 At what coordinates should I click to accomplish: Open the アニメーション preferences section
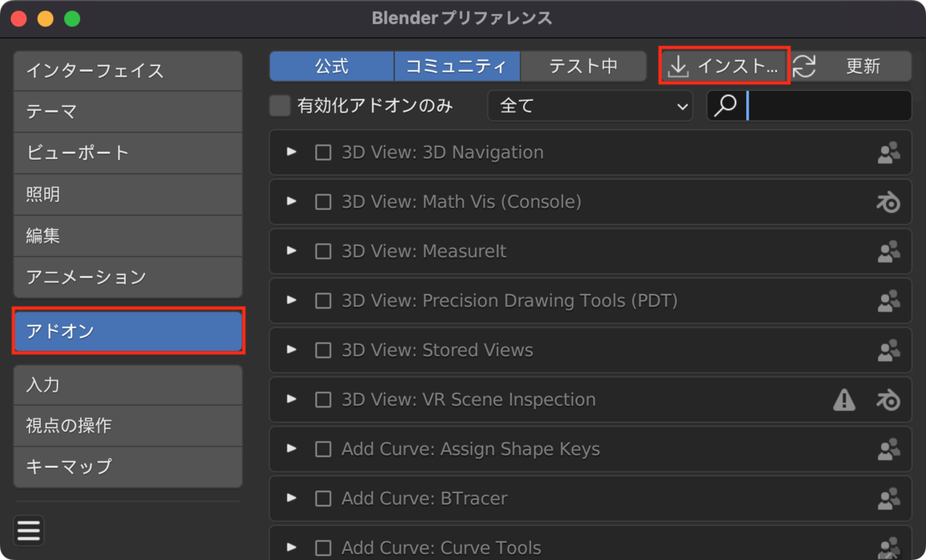click(x=128, y=277)
